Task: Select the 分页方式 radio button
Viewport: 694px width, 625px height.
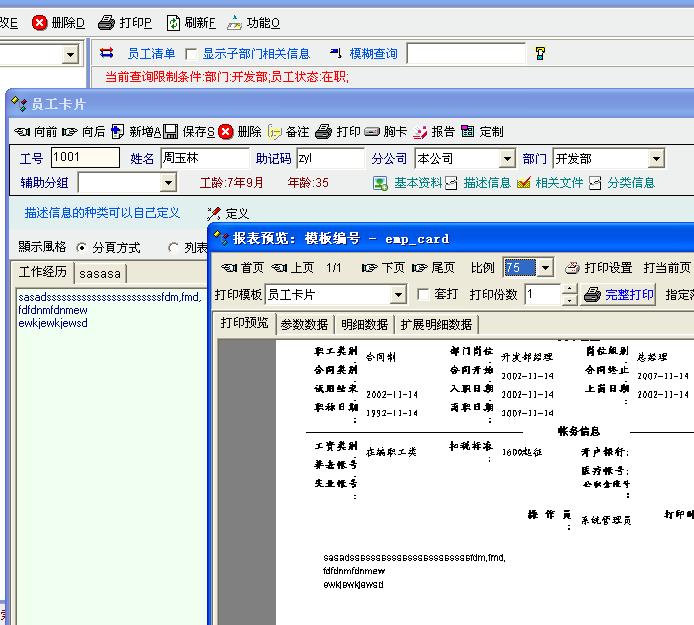Action: tap(82, 247)
